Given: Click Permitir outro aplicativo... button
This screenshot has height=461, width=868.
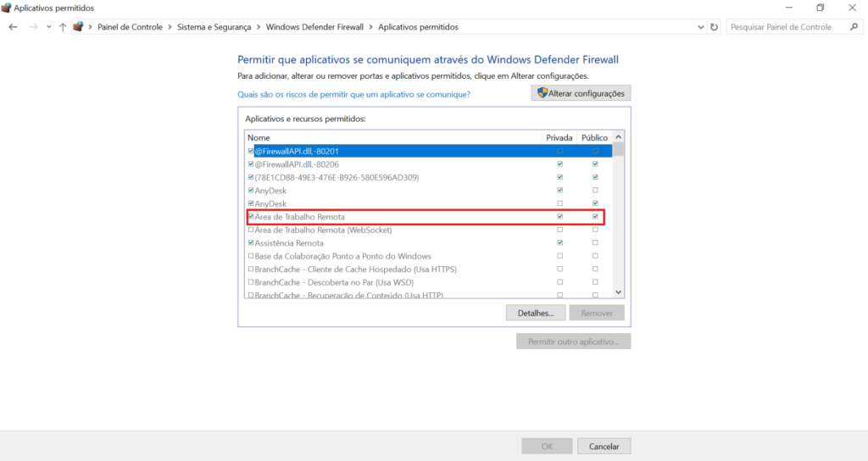Looking at the screenshot, I should coord(574,341).
